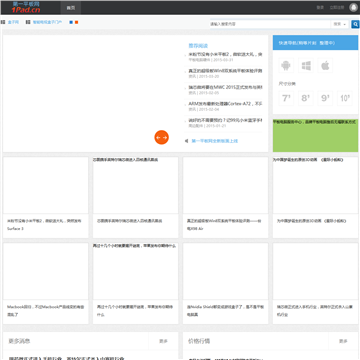360x360 pixels.
Task: Choose the 7-inch size category
Action: [x=286, y=98]
